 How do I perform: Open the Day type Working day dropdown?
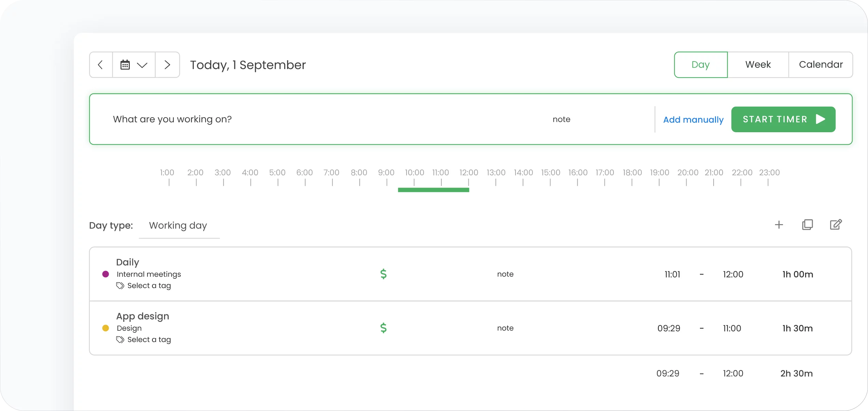178,226
